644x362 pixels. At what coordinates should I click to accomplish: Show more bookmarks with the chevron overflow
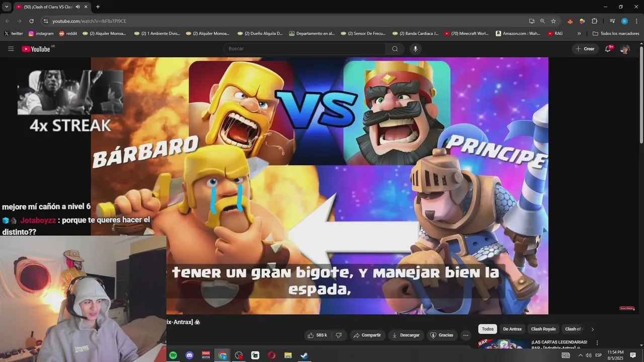point(579,34)
